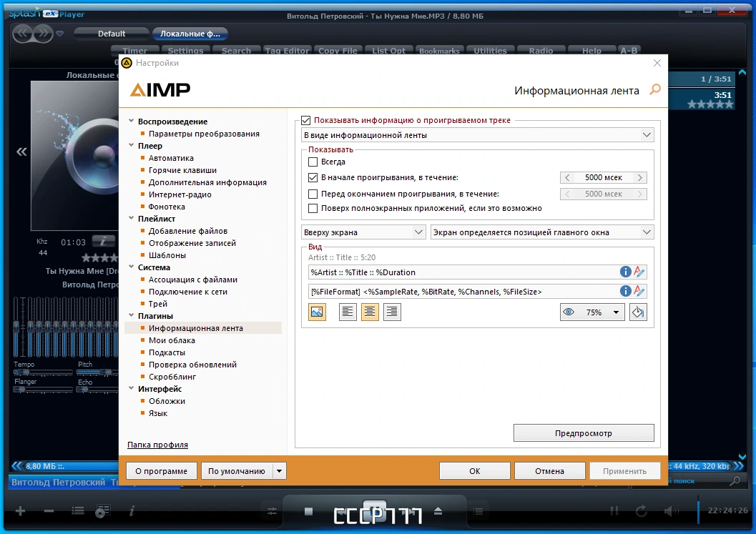This screenshot has width=756, height=534.
Task: Open macro info for the %Artist template line
Action: pos(625,272)
